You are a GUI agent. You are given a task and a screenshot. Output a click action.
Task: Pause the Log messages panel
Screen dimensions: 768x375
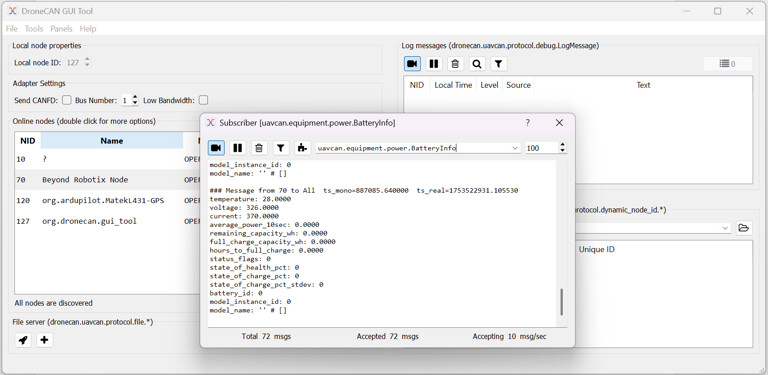[x=433, y=64]
